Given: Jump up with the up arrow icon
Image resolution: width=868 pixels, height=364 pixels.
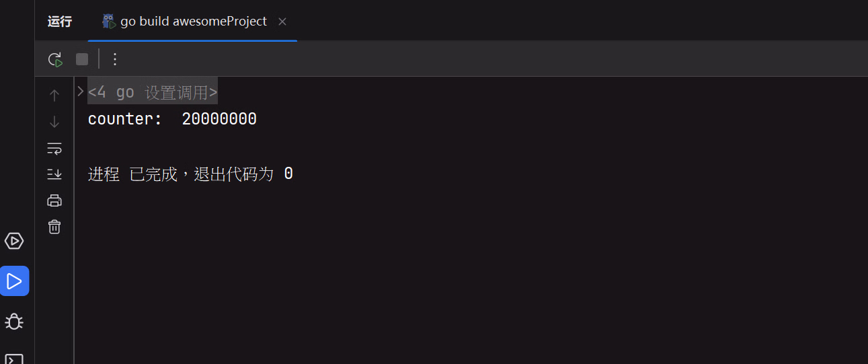Looking at the screenshot, I should 54,96.
